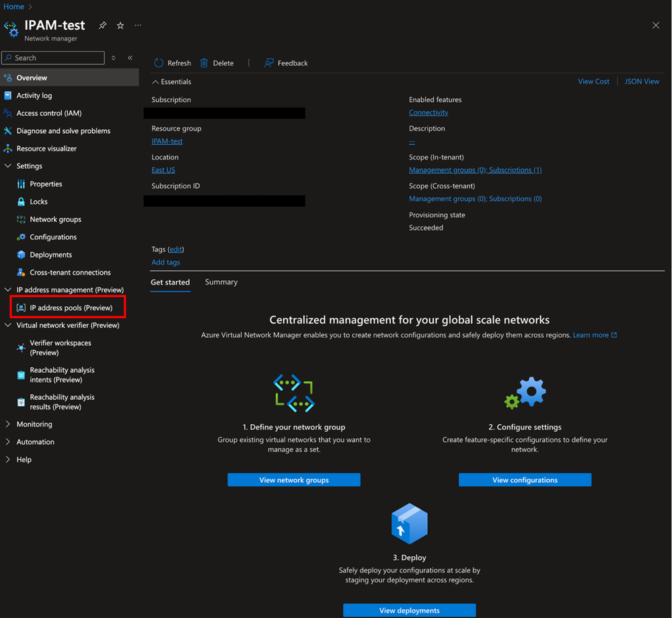Click the Network groups icon in the sidebar
Image resolution: width=672 pixels, height=618 pixels.
coord(21,219)
